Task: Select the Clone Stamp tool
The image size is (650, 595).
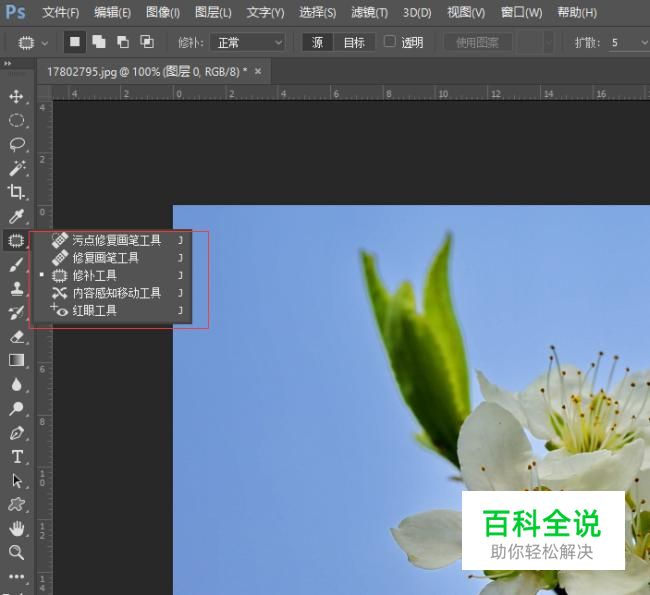Action: pyautogui.click(x=16, y=289)
